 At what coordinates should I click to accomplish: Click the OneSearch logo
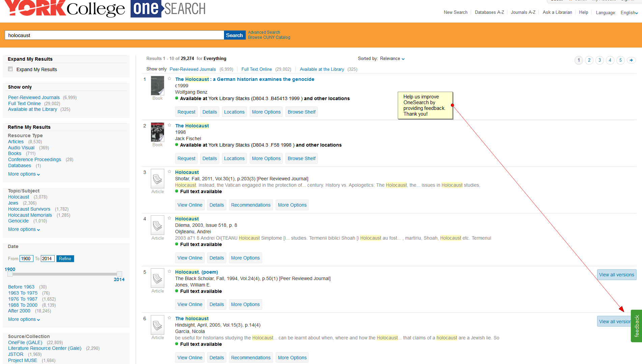(168, 8)
